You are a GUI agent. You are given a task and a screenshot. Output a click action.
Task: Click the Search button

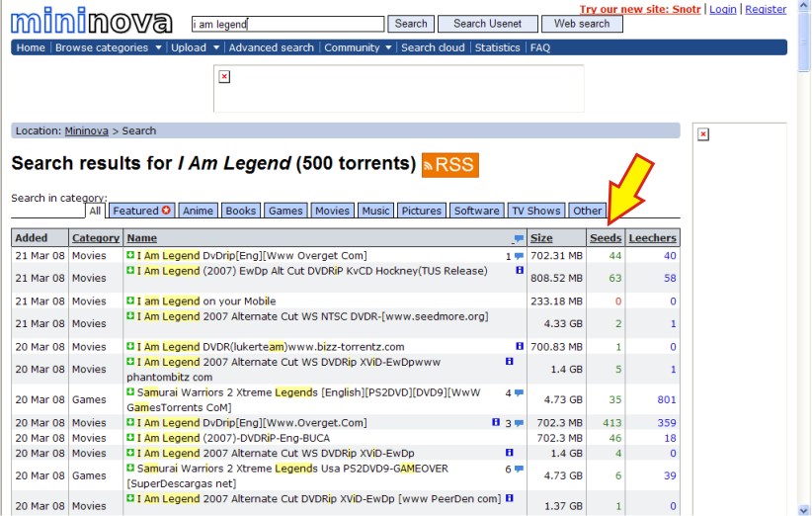point(411,24)
